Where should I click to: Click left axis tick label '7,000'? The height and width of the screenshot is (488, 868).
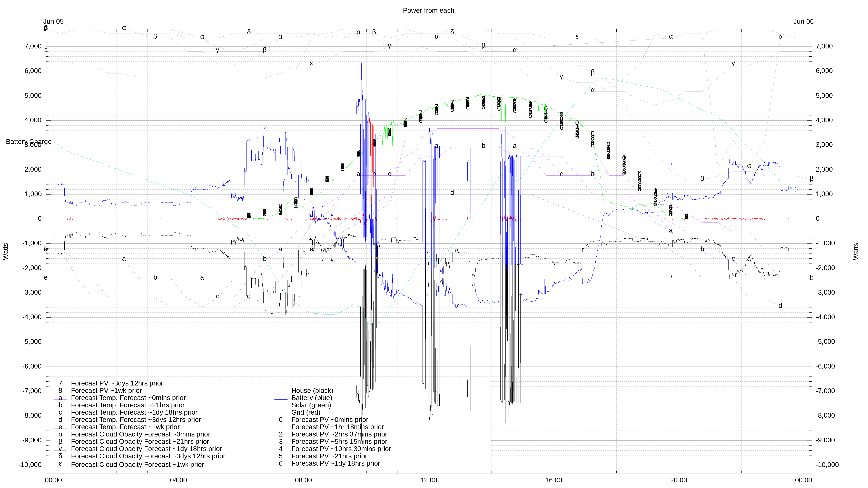click(x=33, y=46)
